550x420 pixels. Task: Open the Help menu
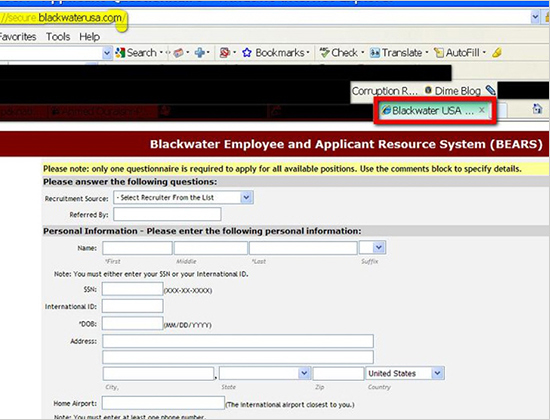point(89,37)
